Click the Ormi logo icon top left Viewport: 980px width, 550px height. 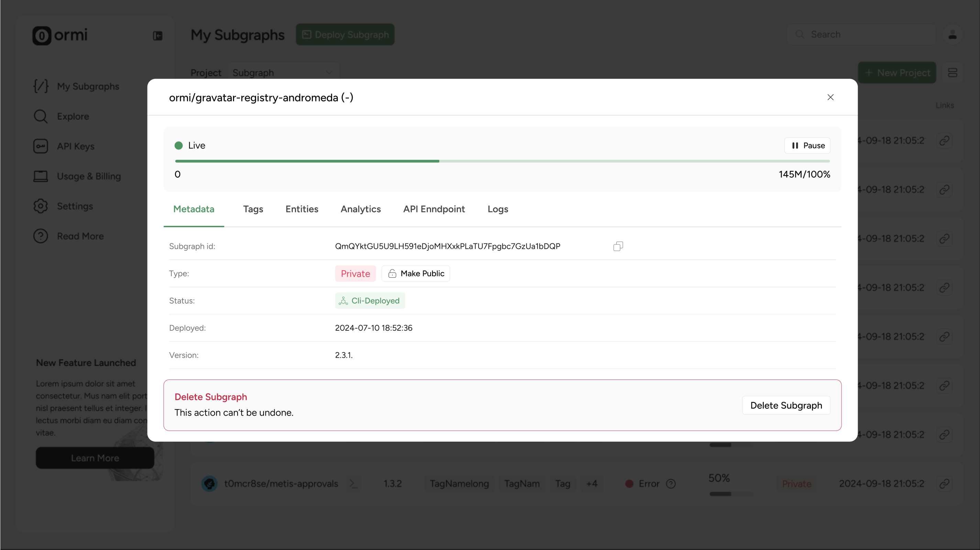pyautogui.click(x=42, y=34)
